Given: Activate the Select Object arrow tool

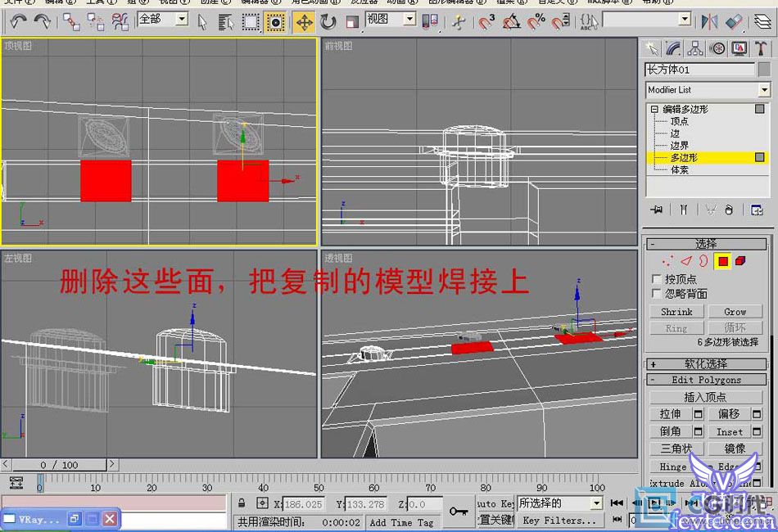Looking at the screenshot, I should click(x=202, y=22).
